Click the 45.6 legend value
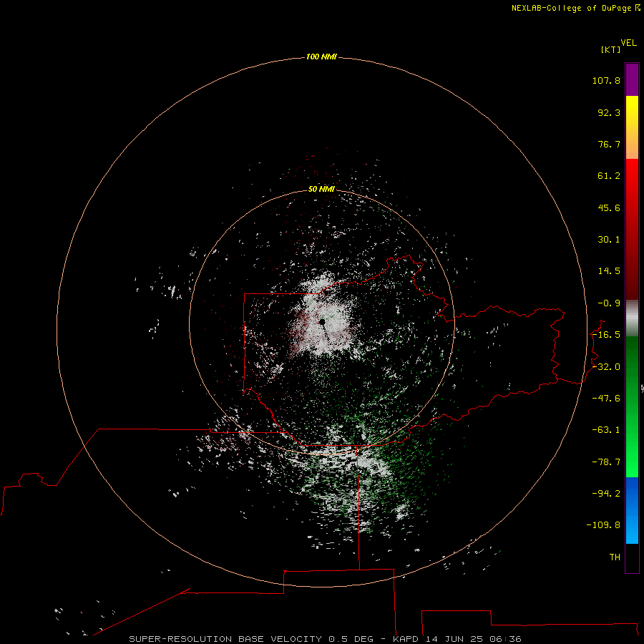Viewport: 644px width, 644px height. (609, 208)
